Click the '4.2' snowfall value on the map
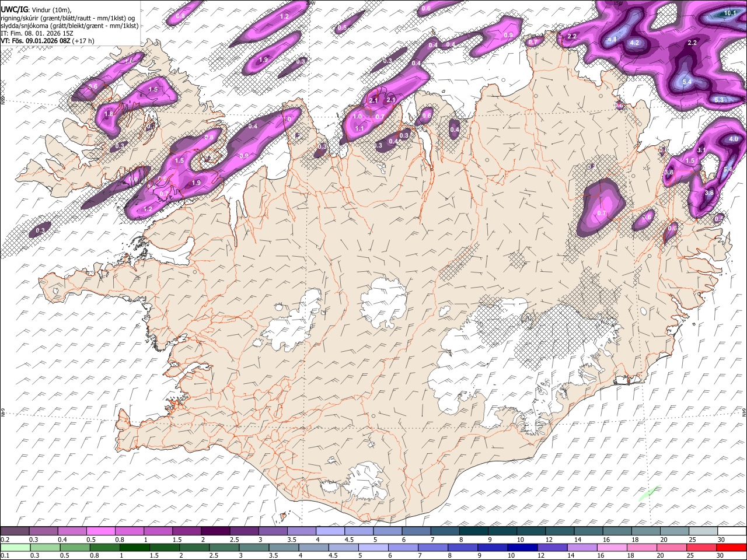 (x=635, y=43)
